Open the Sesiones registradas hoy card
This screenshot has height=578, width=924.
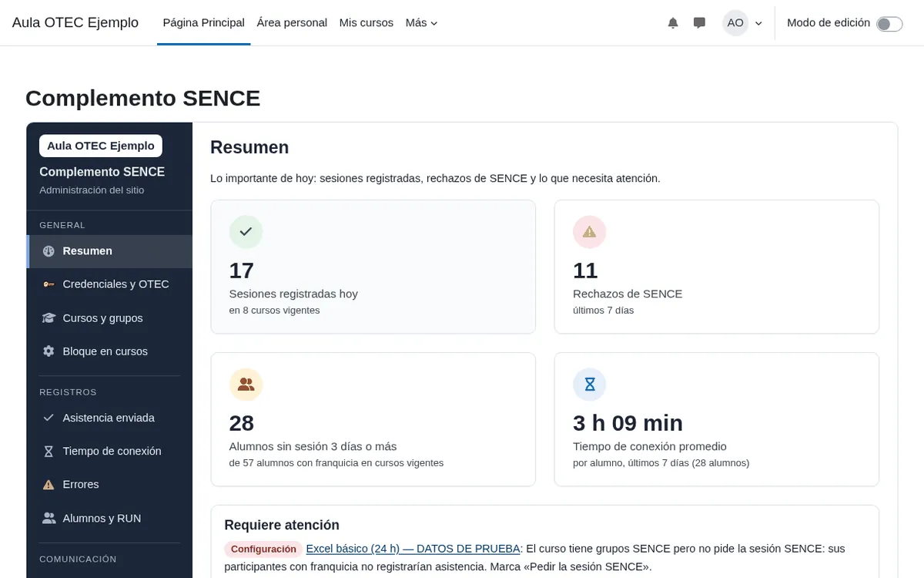[x=373, y=267]
